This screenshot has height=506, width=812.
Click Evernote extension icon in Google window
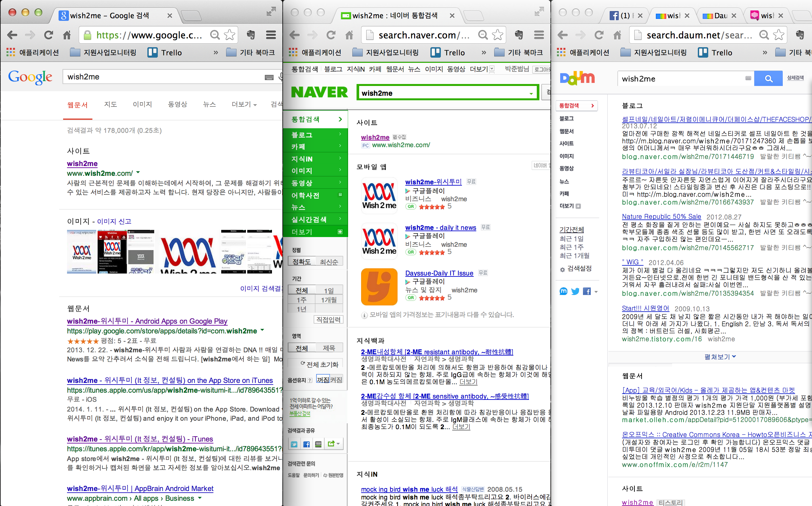point(251,35)
